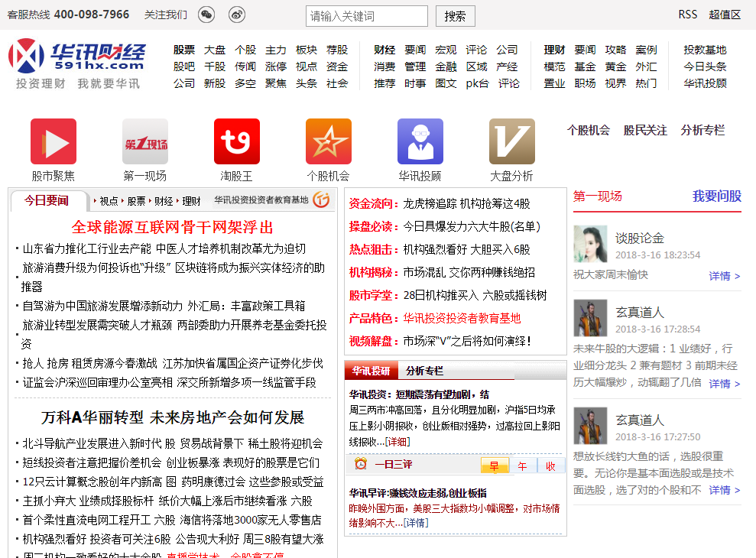756x558 pixels.
Task: Click the Weibo follow icon
Action: point(237,15)
